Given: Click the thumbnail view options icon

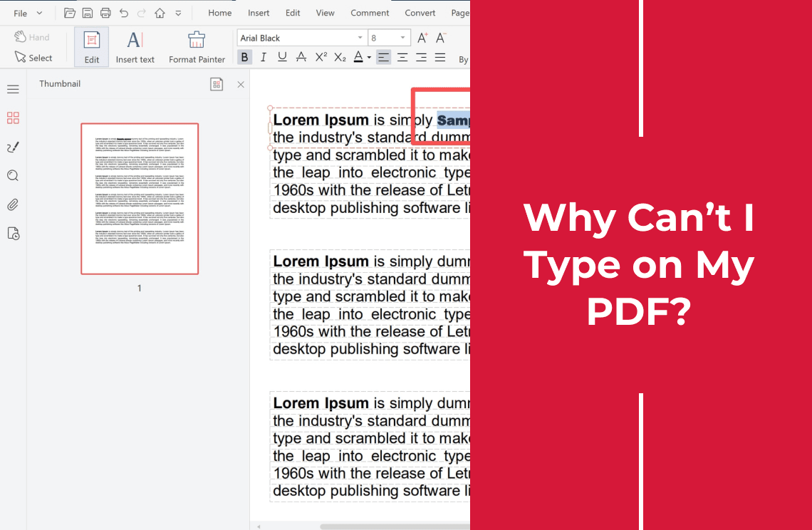Looking at the screenshot, I should click(217, 84).
